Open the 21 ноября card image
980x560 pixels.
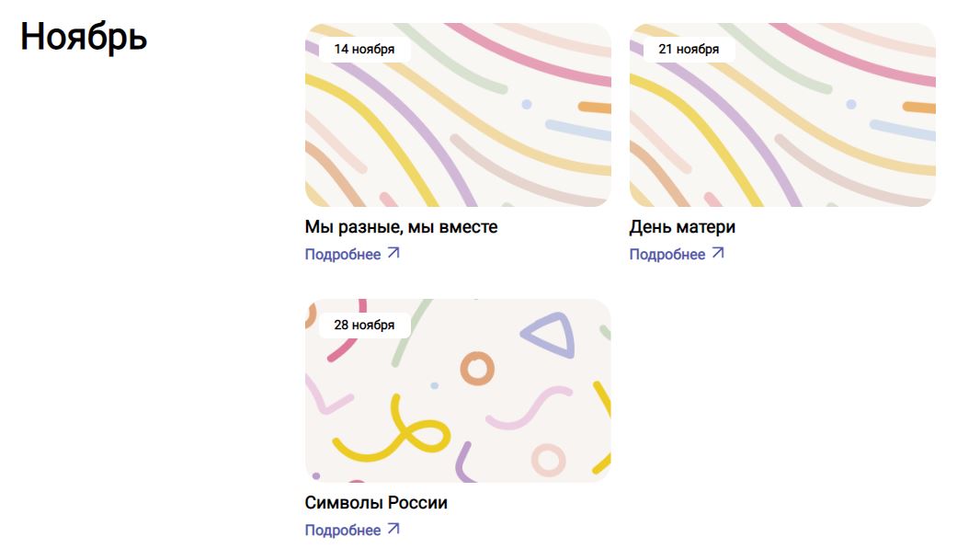[x=782, y=115]
